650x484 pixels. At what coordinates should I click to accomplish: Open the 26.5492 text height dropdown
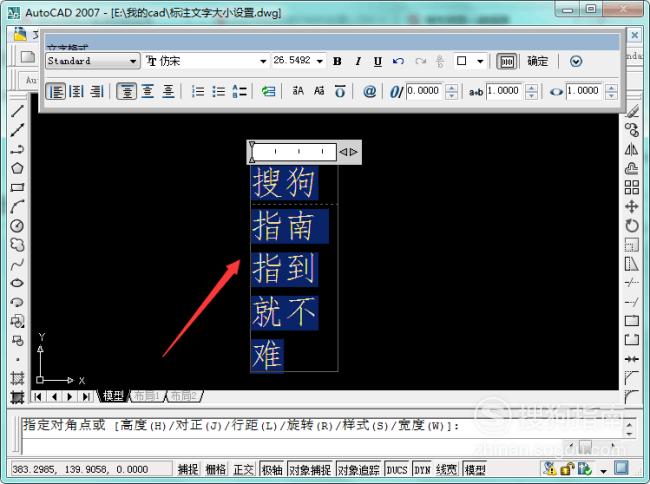[298, 61]
